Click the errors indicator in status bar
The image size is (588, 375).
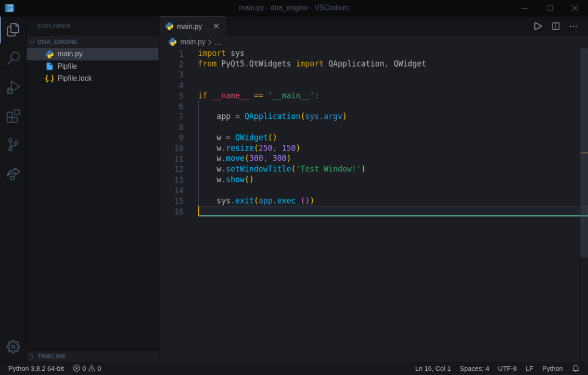pos(81,368)
